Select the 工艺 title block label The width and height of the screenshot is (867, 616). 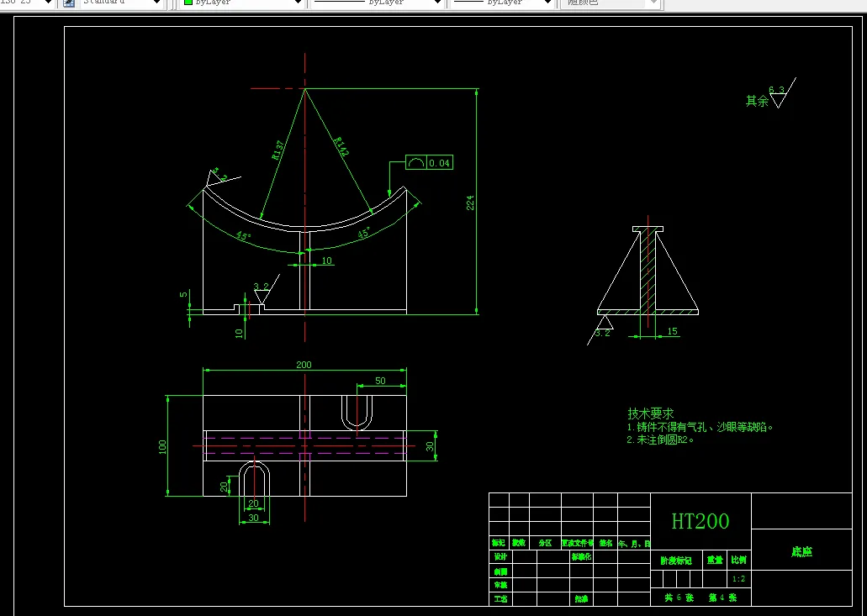(x=500, y=598)
